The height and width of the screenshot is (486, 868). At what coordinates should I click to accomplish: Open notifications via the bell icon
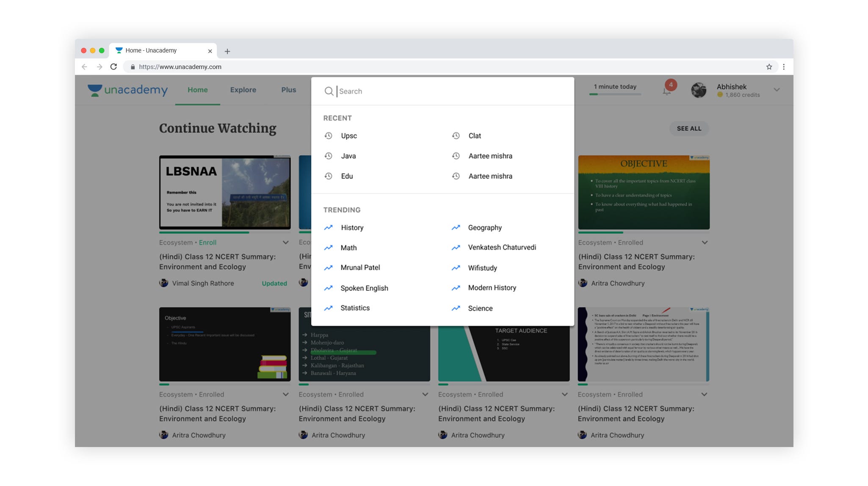[x=666, y=90]
